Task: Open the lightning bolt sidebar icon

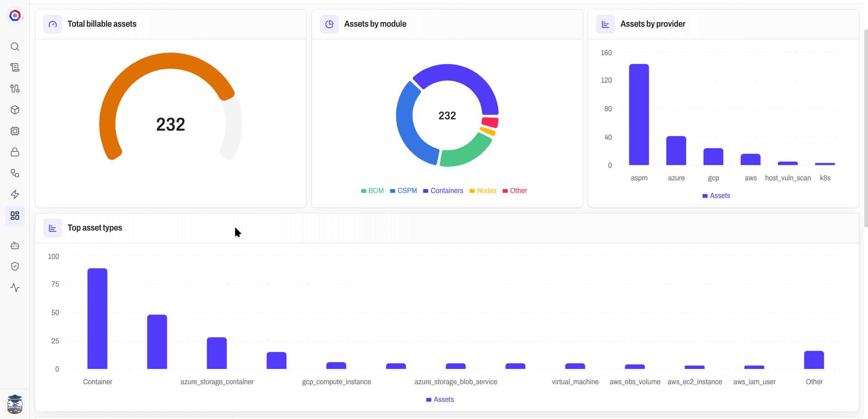Action: pyautogui.click(x=15, y=194)
